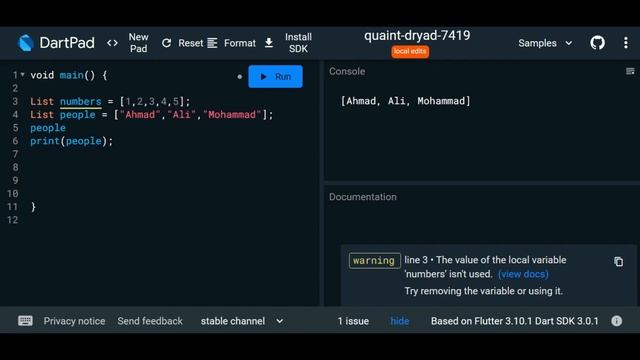Open the three-dot more options menu
This screenshot has width=640, height=360.
point(626,43)
